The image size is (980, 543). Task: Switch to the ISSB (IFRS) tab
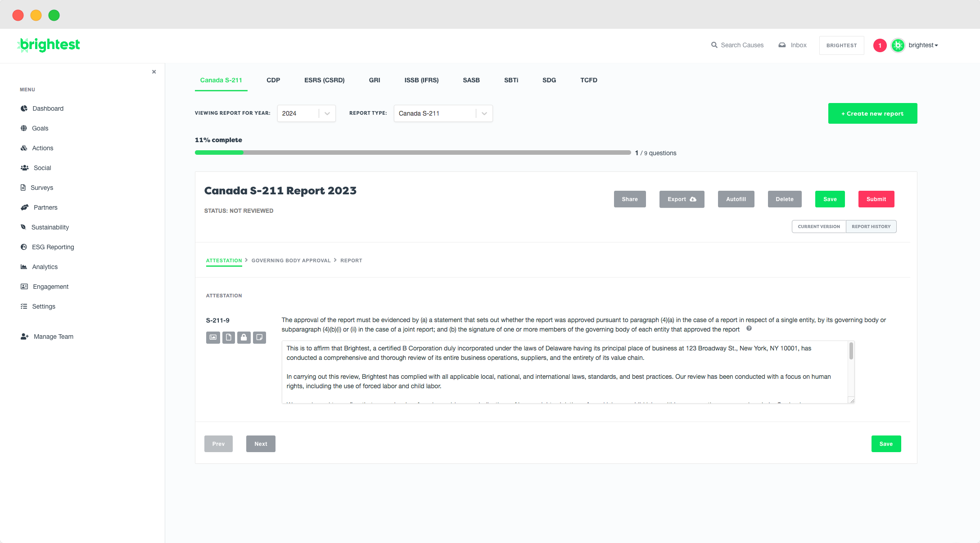coord(421,80)
